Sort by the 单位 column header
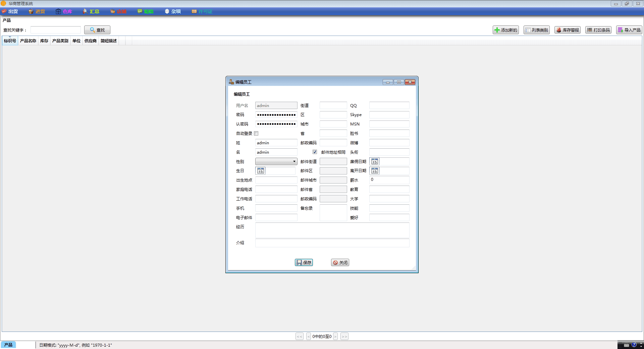 76,41
